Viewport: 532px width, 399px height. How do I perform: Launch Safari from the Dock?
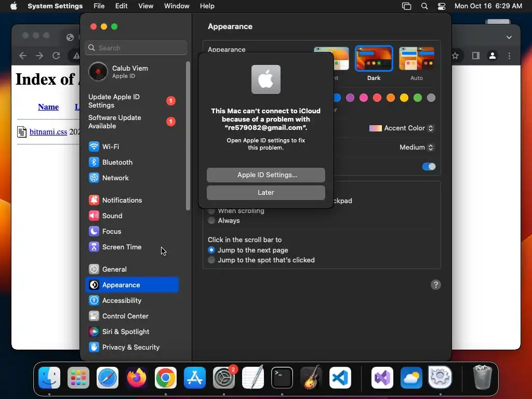tap(108, 378)
